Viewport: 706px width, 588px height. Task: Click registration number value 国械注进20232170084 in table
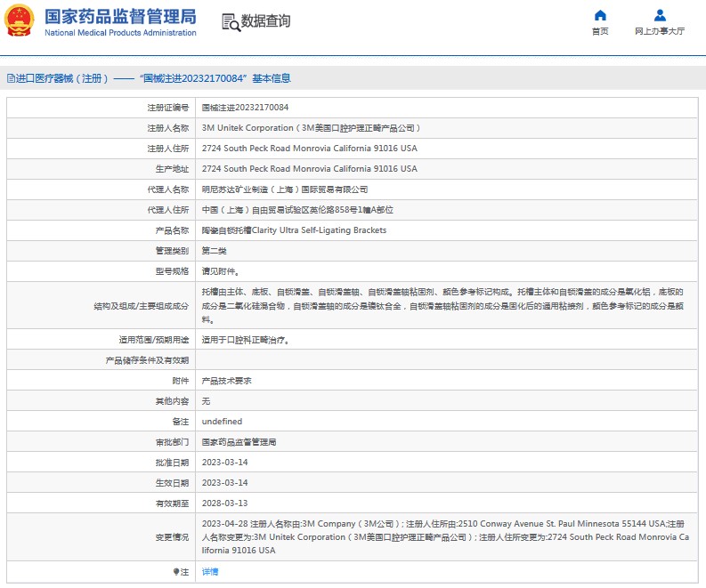[x=245, y=107]
